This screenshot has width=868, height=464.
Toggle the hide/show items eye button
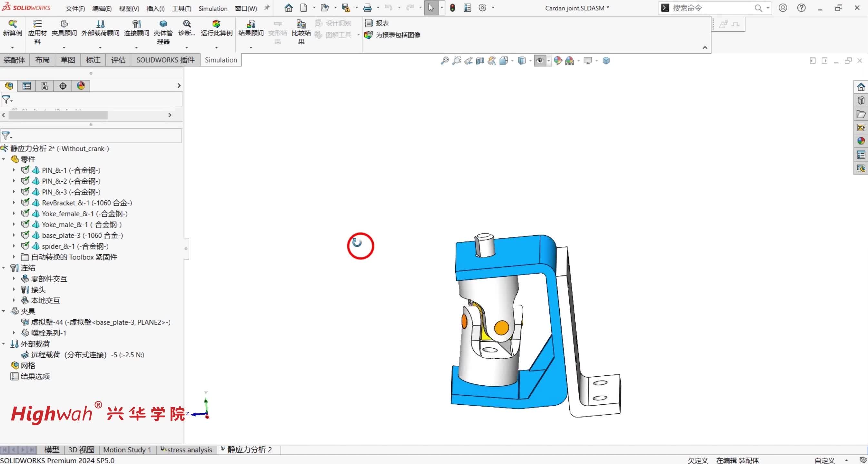(x=540, y=61)
